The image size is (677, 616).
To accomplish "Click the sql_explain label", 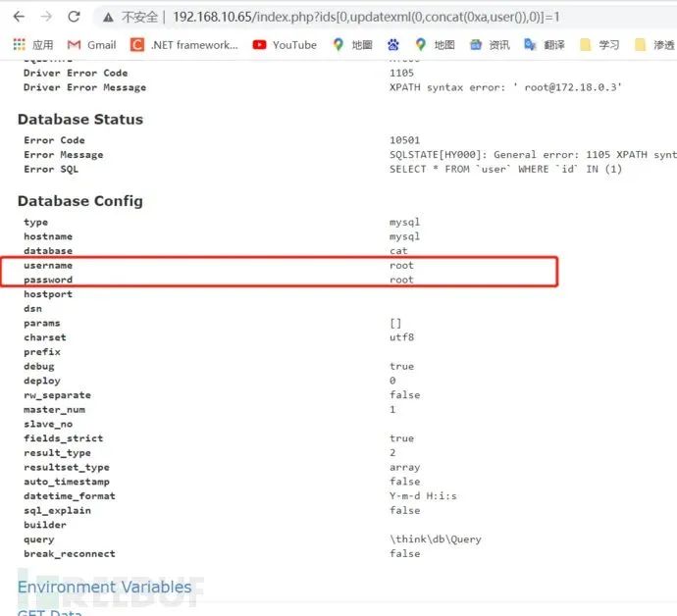I will coord(58,510).
